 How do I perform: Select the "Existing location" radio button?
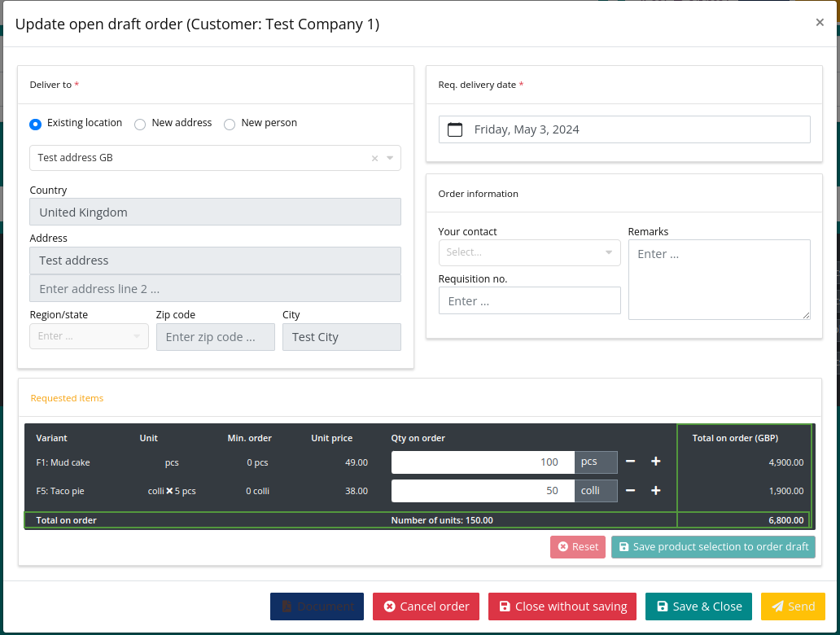click(x=34, y=123)
